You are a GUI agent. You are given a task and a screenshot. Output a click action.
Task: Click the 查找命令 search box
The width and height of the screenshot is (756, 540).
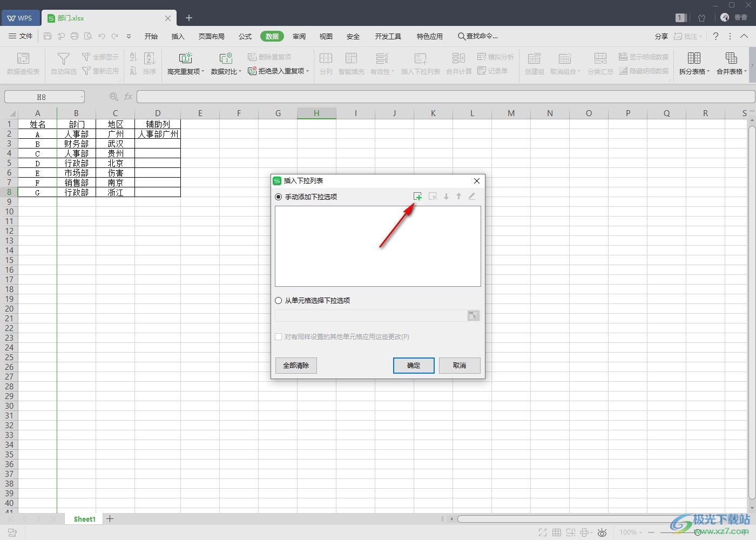point(478,36)
